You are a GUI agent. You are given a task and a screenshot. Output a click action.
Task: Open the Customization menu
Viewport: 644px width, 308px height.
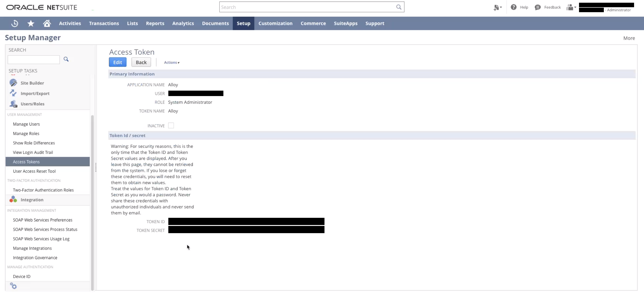(275, 23)
